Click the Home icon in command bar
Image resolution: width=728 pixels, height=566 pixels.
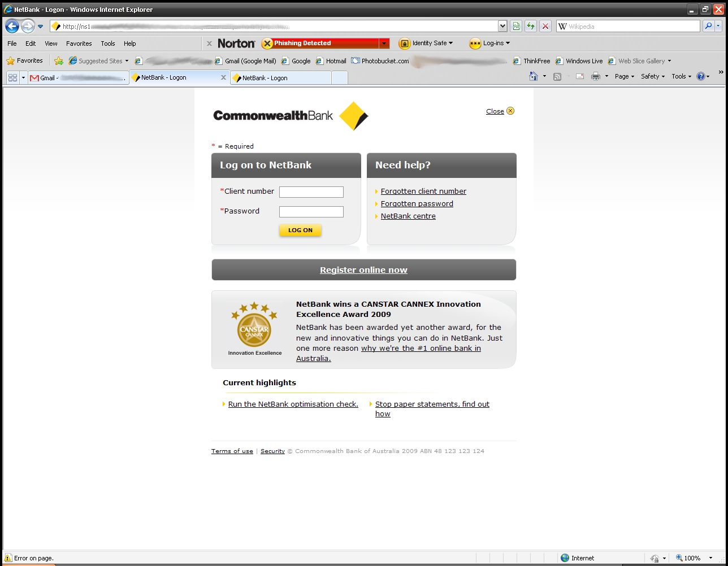coord(533,76)
